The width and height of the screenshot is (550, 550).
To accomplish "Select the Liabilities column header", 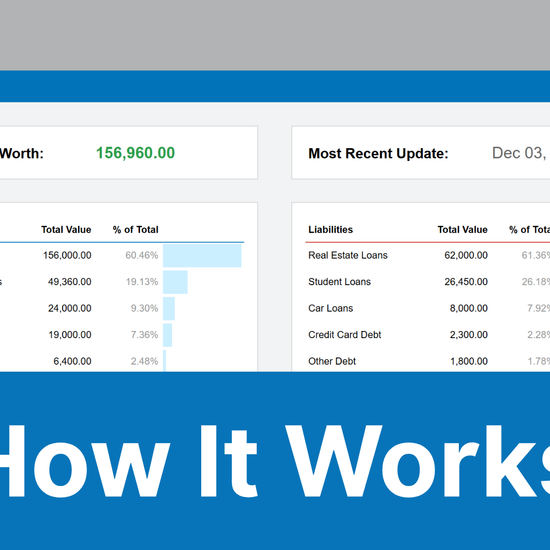I will [330, 229].
